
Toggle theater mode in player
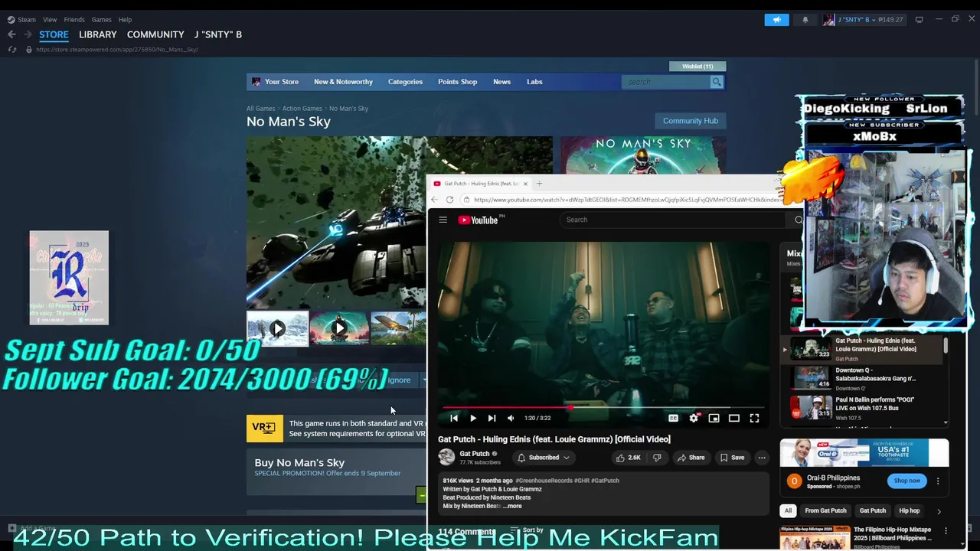733,418
